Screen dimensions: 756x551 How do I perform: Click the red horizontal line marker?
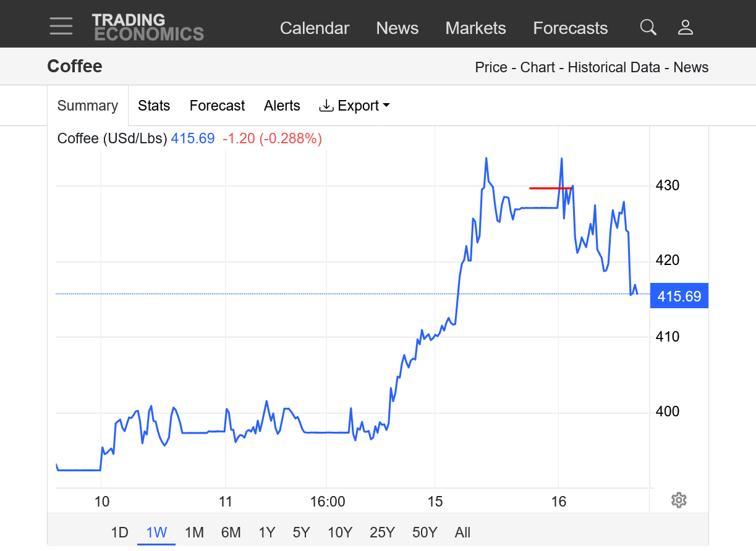coord(550,188)
